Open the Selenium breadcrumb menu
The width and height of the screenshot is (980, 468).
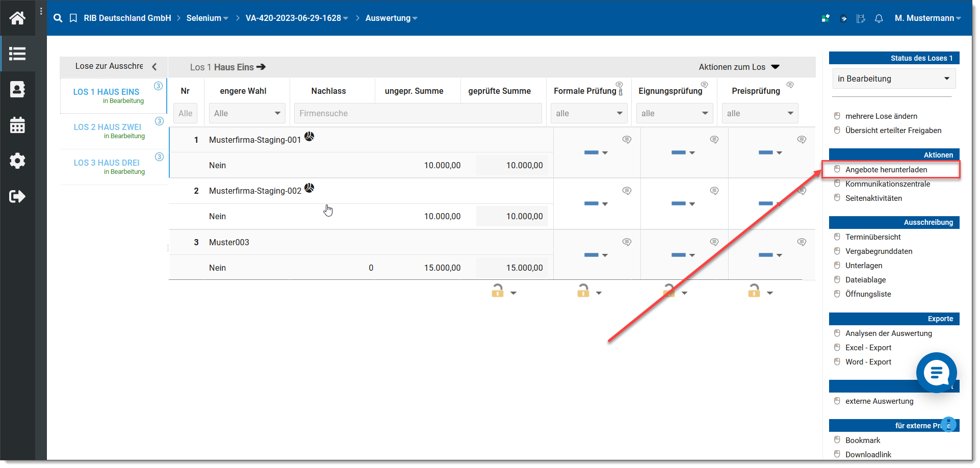coord(207,18)
